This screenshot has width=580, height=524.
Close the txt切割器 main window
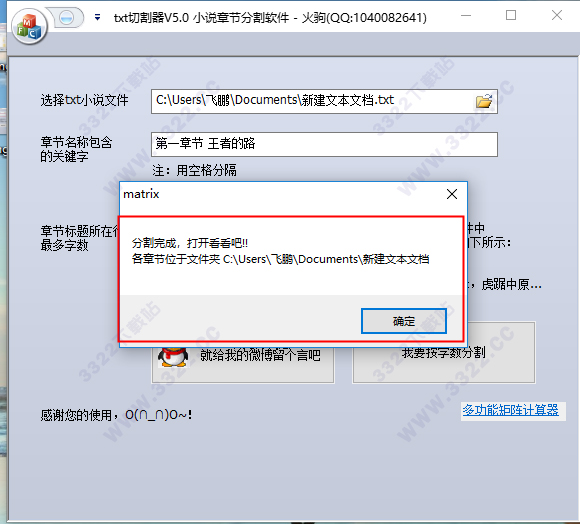click(x=557, y=16)
